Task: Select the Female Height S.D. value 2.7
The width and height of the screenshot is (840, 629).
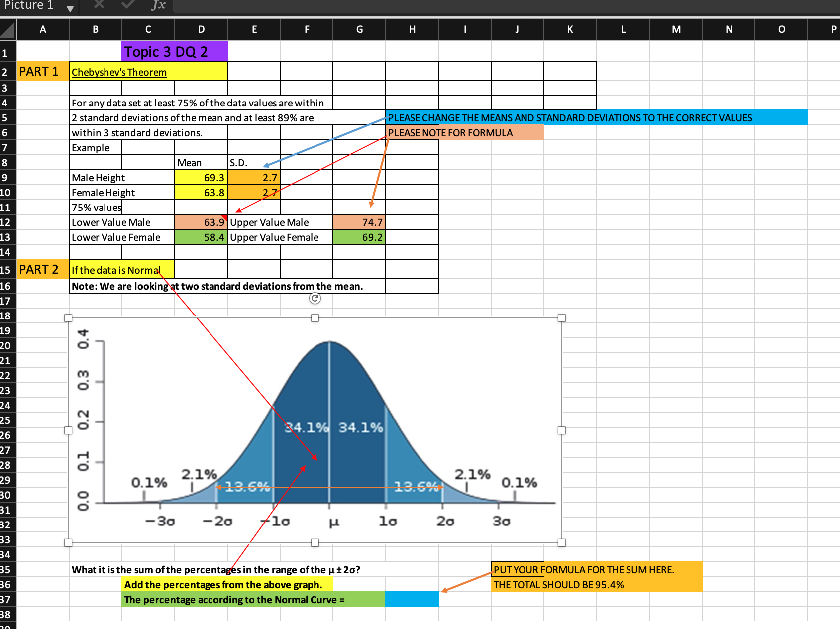Action: point(254,193)
